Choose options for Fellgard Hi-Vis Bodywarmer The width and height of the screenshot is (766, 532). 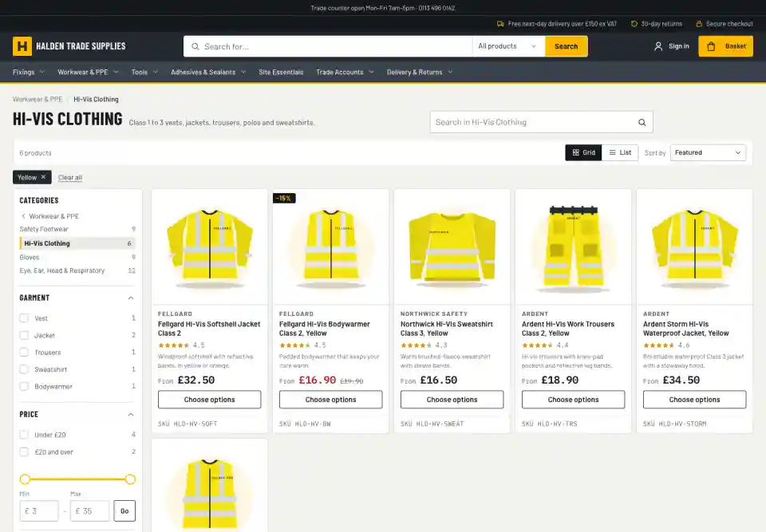tap(330, 400)
